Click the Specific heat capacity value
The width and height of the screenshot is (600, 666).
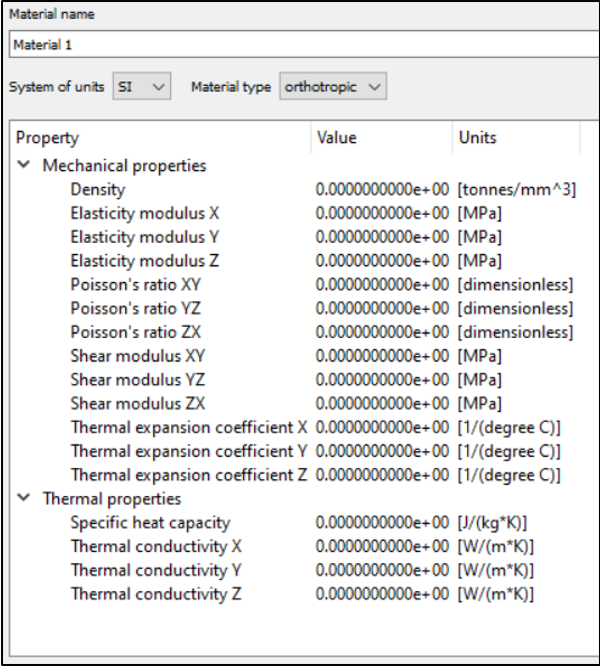click(382, 522)
